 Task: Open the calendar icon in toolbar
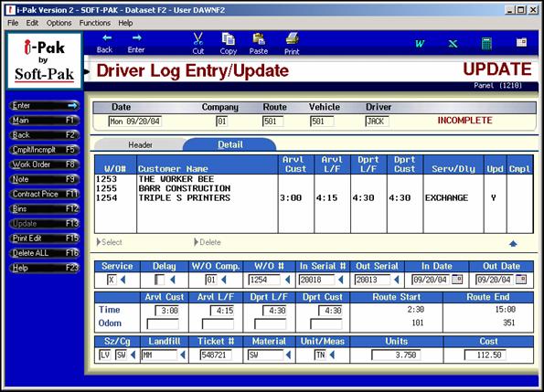click(521, 43)
